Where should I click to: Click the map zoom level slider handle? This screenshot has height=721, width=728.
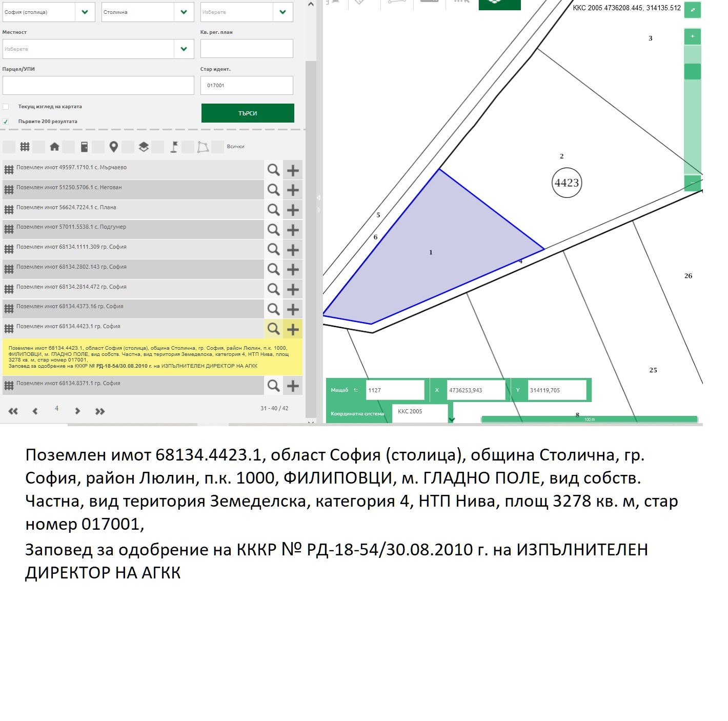tap(692, 71)
